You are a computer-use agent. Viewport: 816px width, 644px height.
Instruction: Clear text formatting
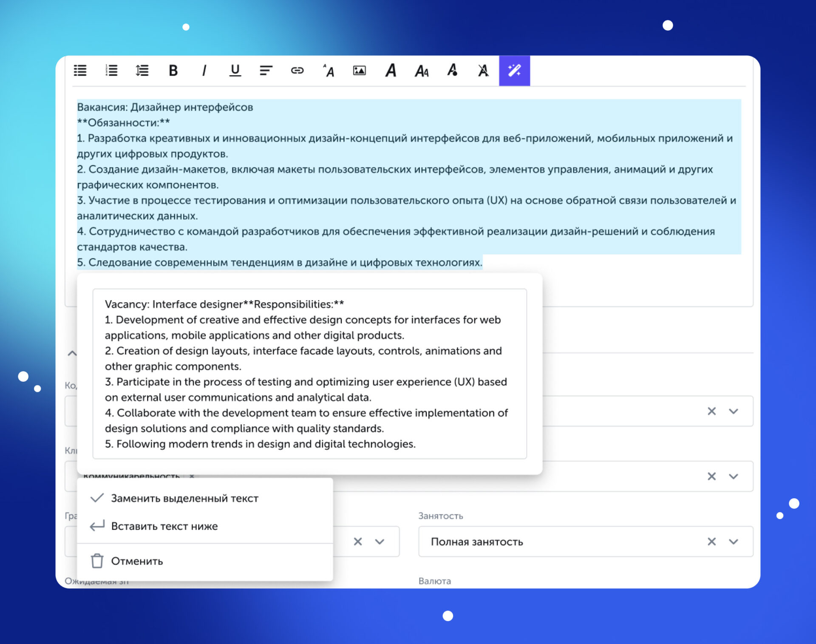483,71
